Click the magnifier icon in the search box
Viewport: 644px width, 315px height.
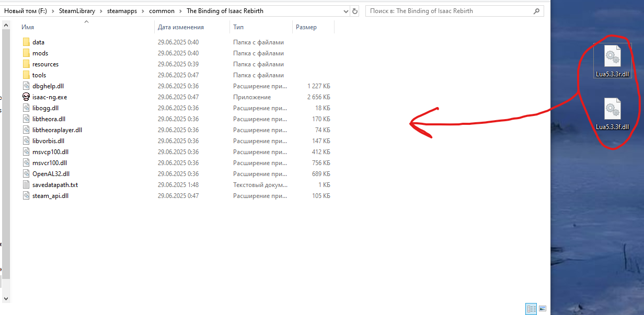click(x=536, y=11)
